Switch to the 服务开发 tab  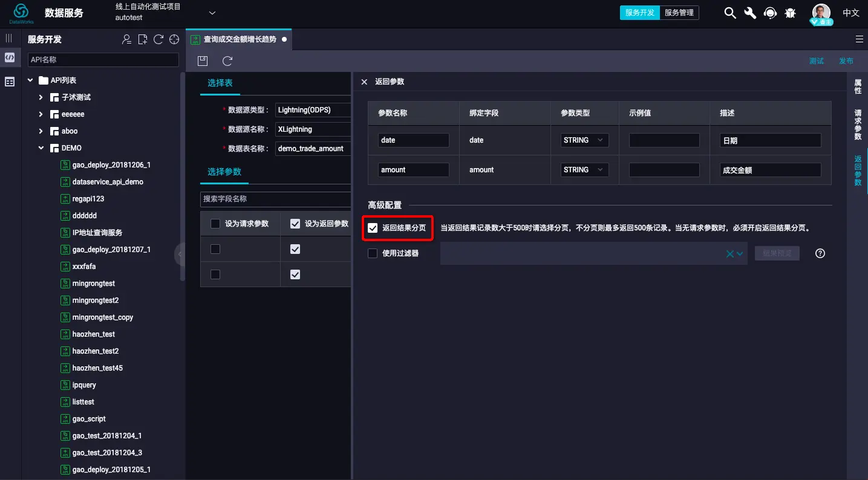coord(640,13)
